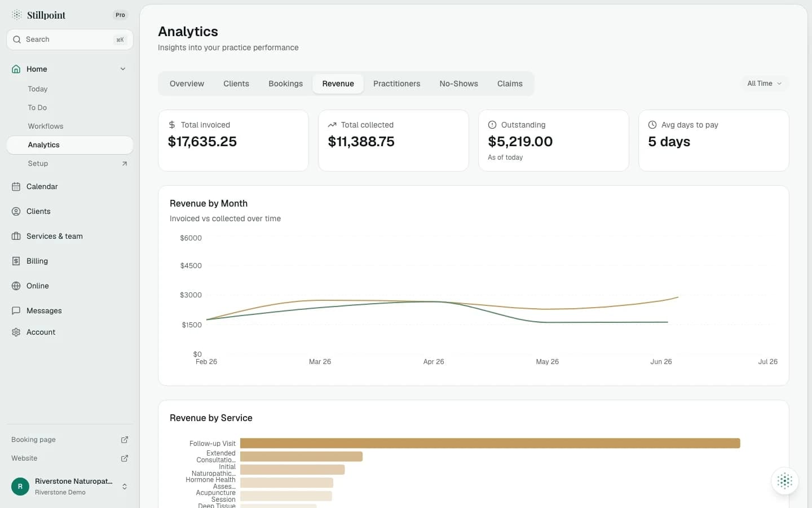The width and height of the screenshot is (812, 508).
Task: Click the Extended Consultation revenue bar
Action: click(x=301, y=457)
